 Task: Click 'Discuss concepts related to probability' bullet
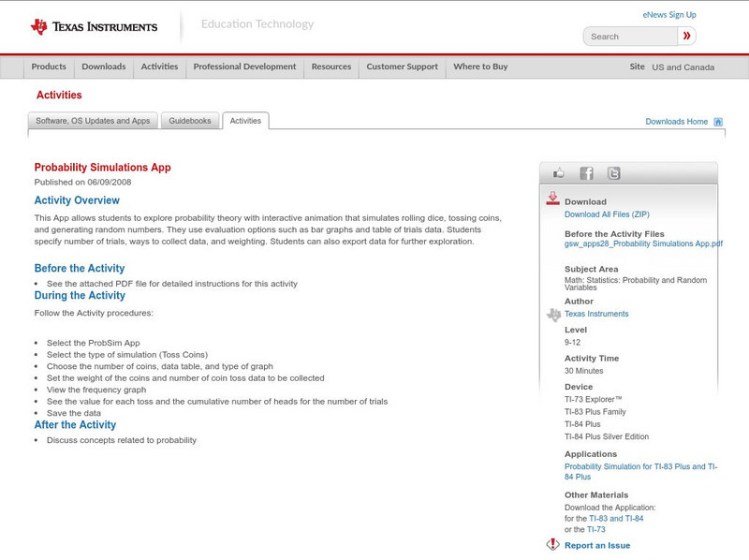(122, 440)
